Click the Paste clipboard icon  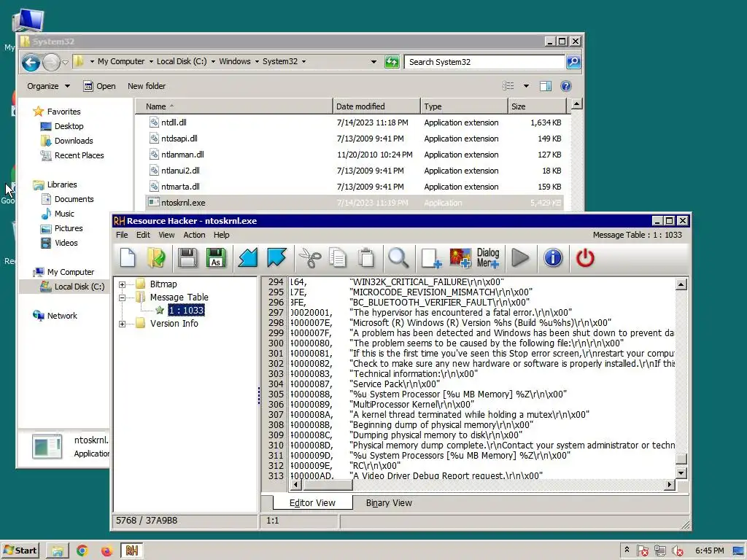(366, 258)
